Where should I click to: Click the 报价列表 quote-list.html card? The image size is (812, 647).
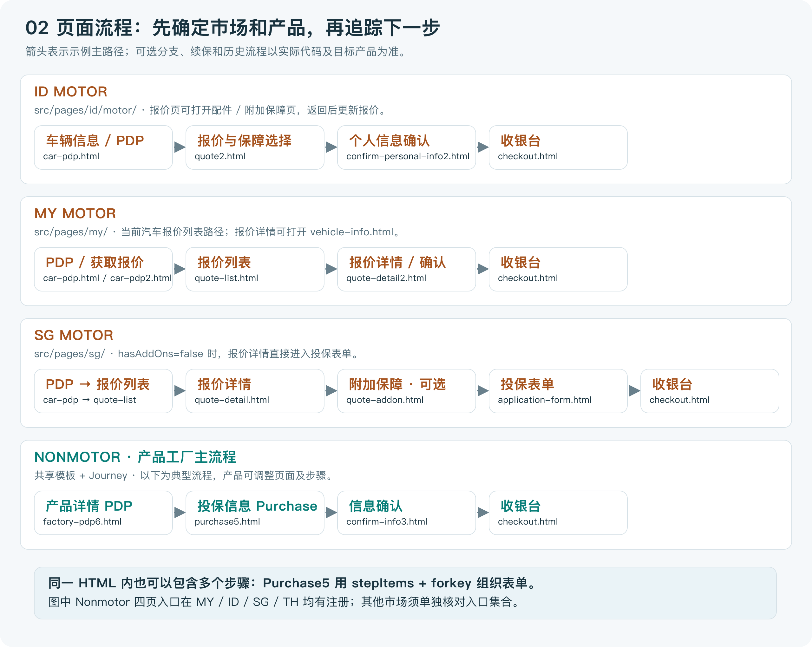255,269
